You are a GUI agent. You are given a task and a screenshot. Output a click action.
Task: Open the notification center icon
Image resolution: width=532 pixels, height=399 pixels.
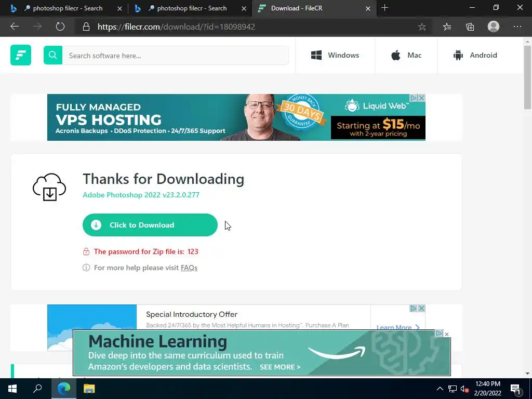[515, 389]
